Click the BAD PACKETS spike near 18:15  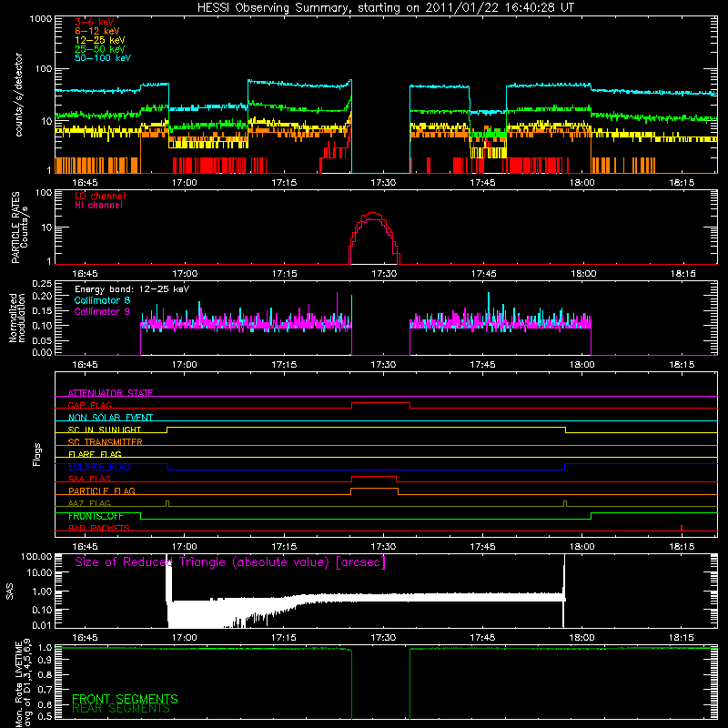click(682, 528)
